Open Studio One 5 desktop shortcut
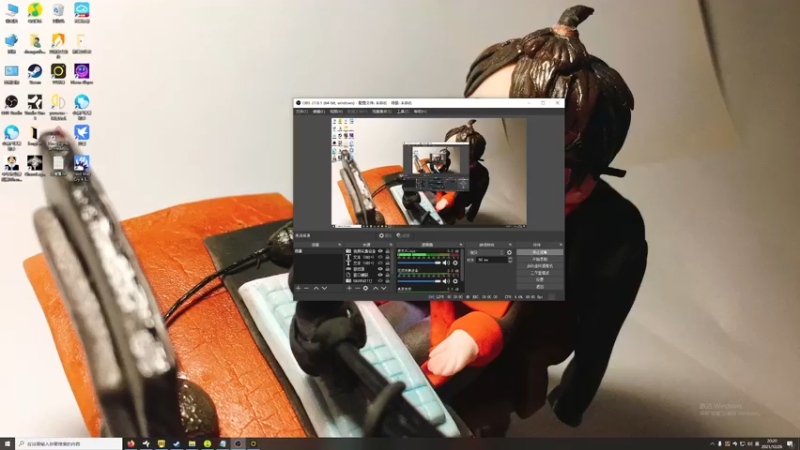The image size is (800, 450). (x=35, y=106)
